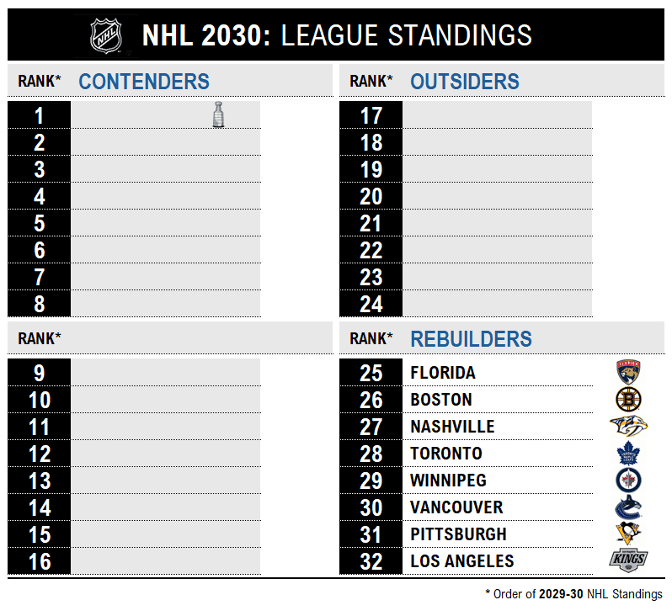Open the Contenders section heading
This screenshot has width=672, height=616.
[x=144, y=82]
